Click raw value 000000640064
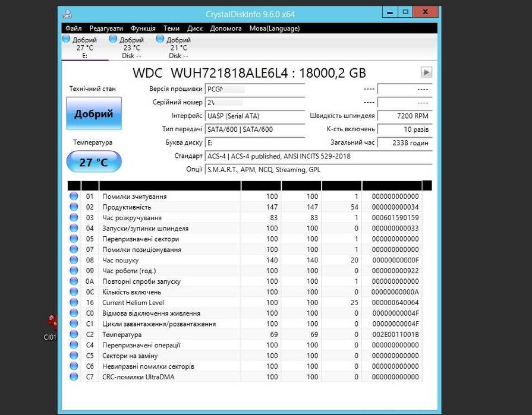 (395, 303)
